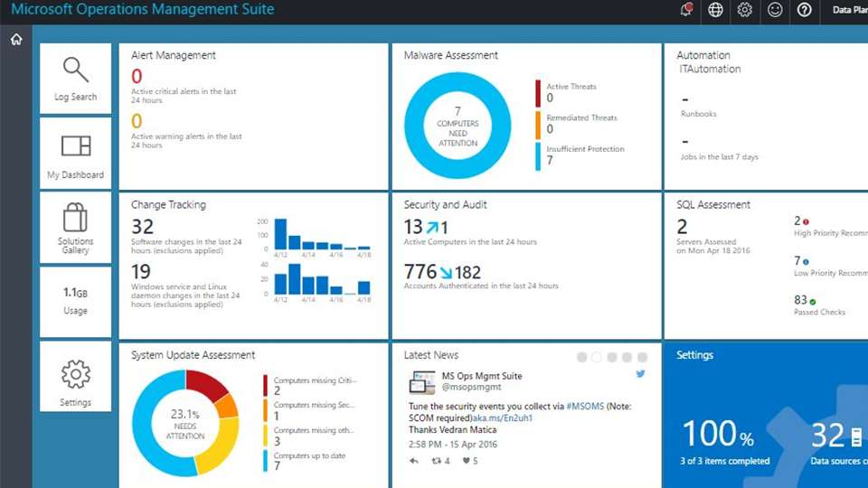Open the 1.1 GB Usage tile
This screenshot has width=868, height=488.
[x=76, y=301]
